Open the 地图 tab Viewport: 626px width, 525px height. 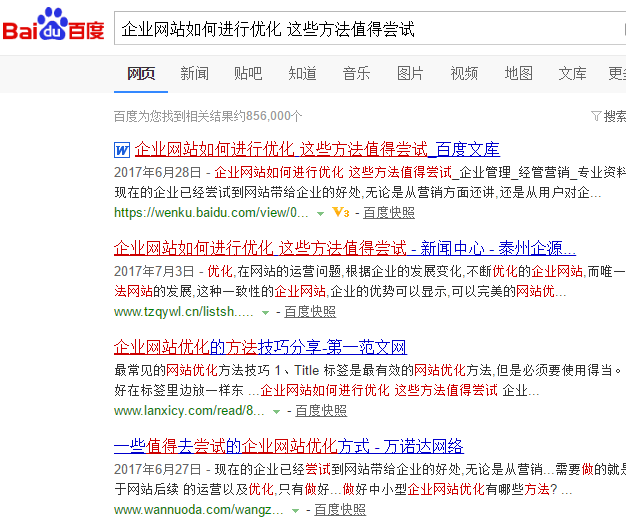click(x=518, y=73)
